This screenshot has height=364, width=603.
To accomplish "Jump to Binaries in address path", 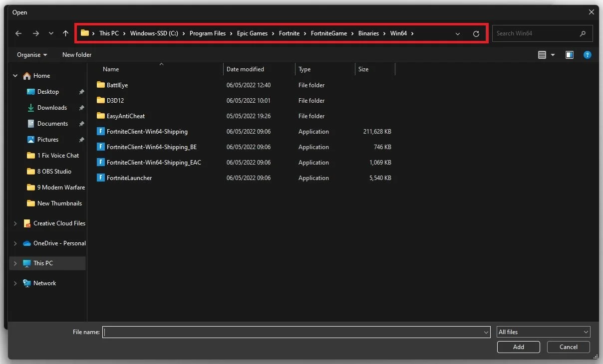I will (368, 33).
